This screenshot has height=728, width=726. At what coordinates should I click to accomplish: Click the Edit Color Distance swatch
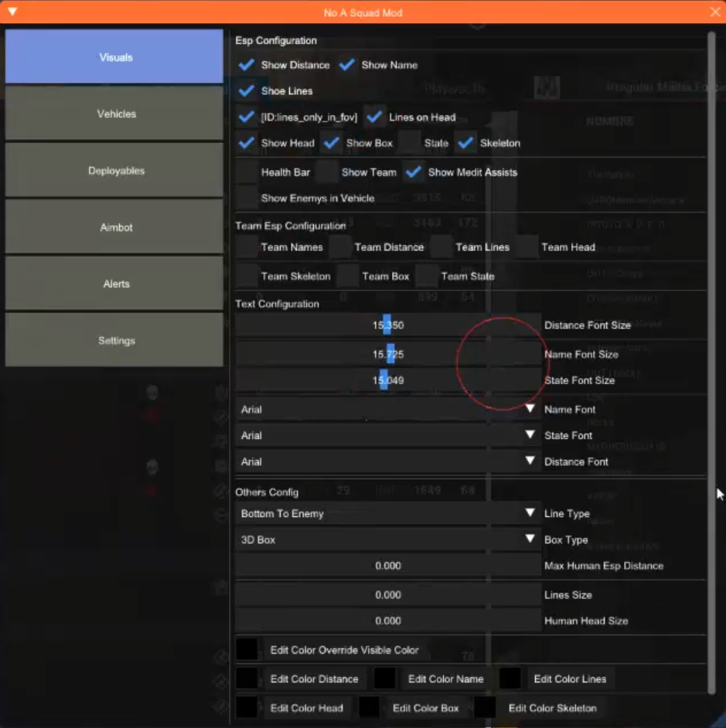[x=247, y=679]
